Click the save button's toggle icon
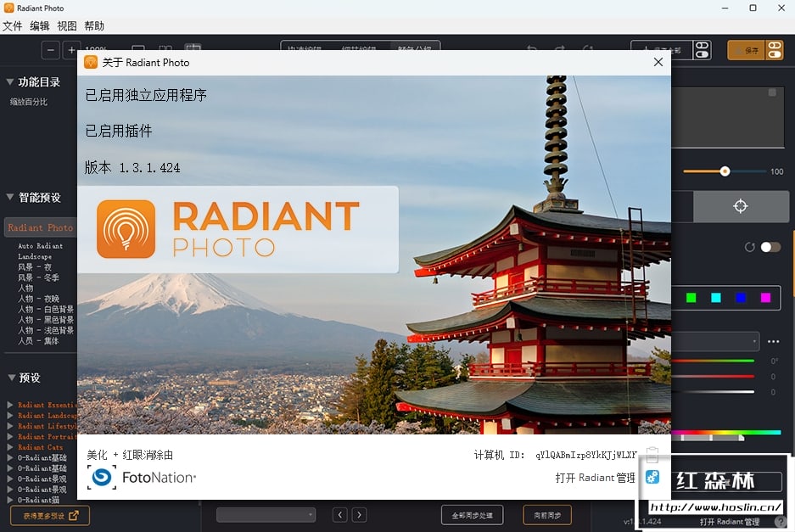This screenshot has width=795, height=532. pos(774,50)
